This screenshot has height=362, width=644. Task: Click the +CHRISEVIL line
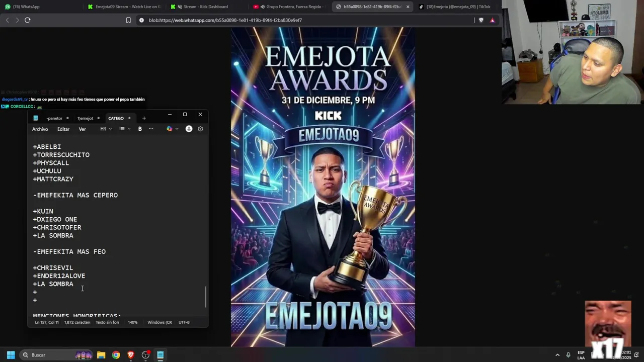(53, 267)
